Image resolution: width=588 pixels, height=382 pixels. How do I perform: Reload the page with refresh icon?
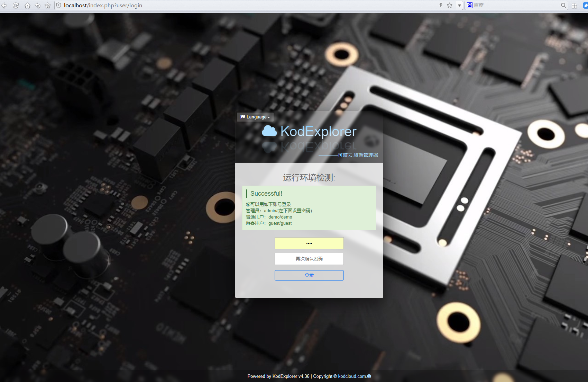[x=16, y=6]
